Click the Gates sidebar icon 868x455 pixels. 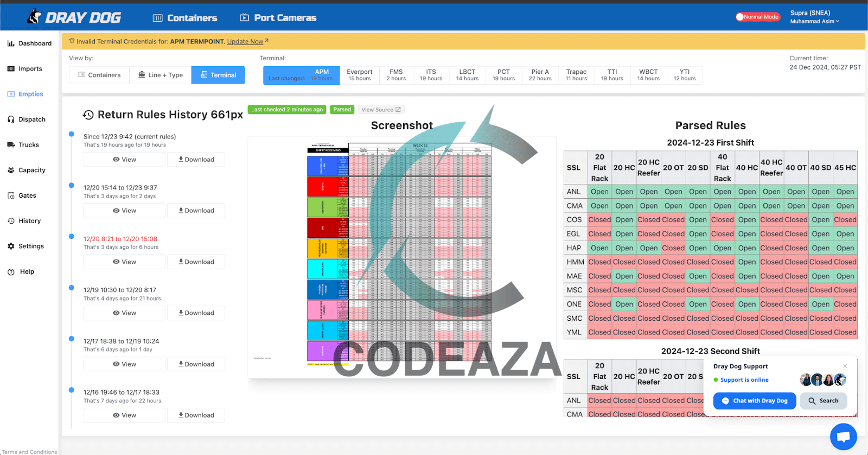pos(11,195)
